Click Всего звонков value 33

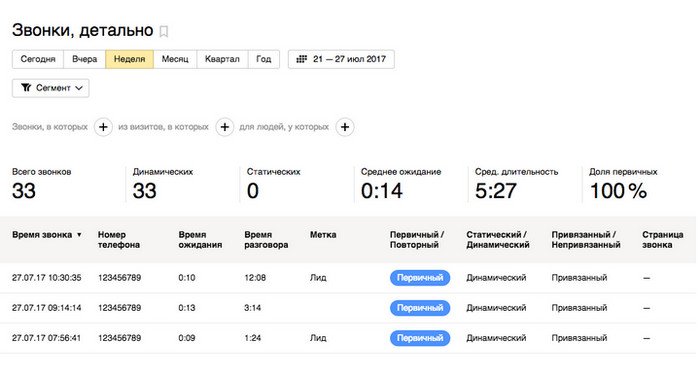[x=24, y=191]
